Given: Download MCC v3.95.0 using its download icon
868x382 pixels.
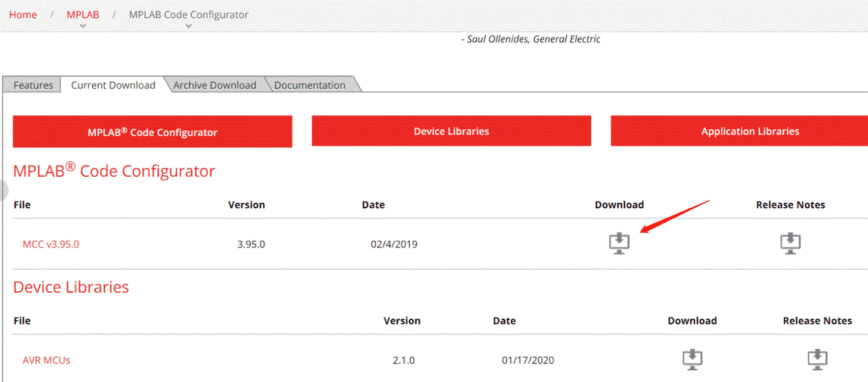Looking at the screenshot, I should coord(619,243).
